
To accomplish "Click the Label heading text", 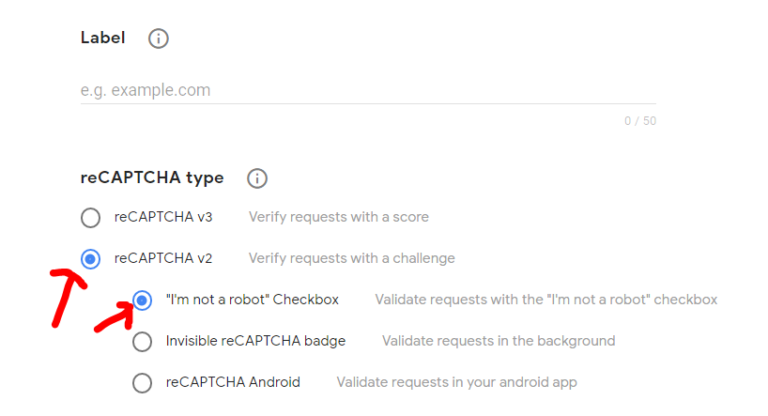I will (103, 38).
